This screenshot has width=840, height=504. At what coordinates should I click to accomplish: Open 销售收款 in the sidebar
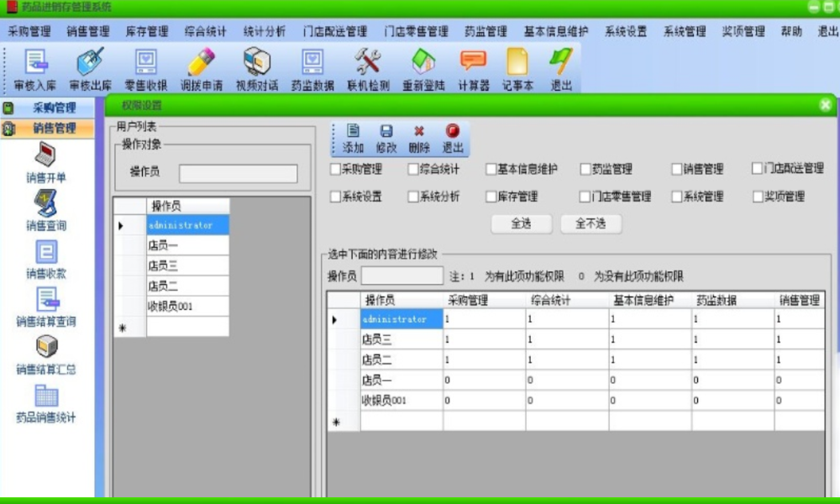[46, 260]
